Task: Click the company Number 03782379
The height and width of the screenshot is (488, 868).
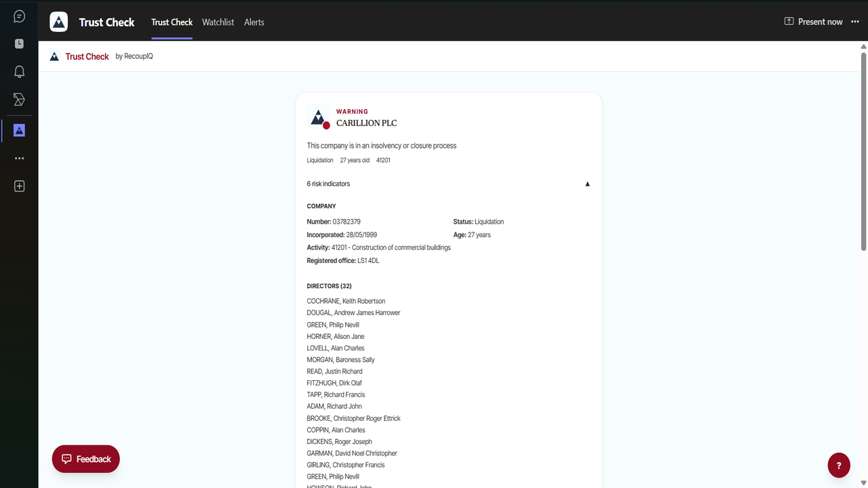Action: (334, 222)
